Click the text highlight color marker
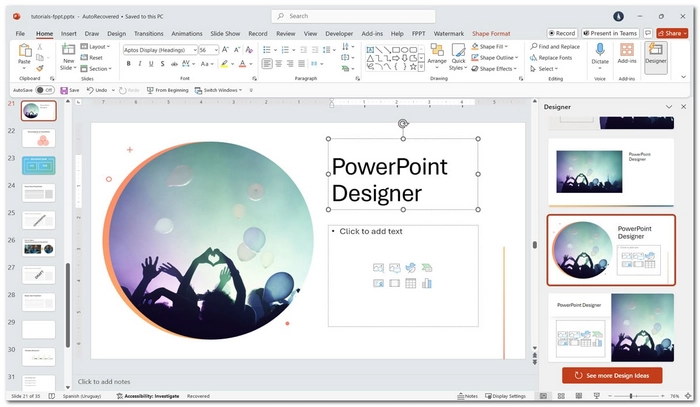700x407 pixels. (225, 64)
